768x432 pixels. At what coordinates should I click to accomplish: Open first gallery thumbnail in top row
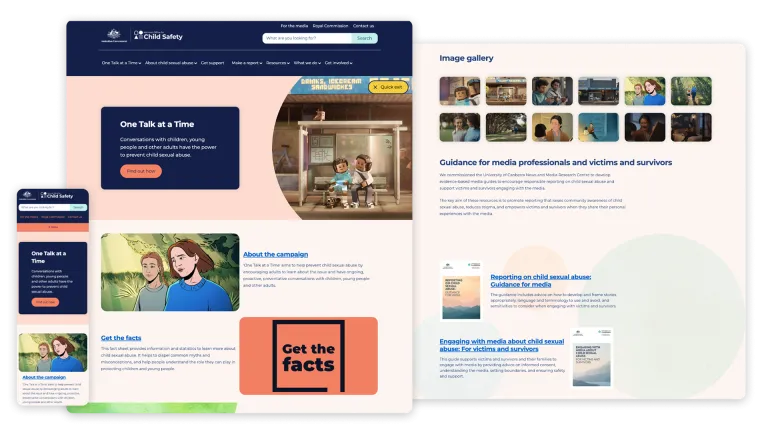[460, 91]
